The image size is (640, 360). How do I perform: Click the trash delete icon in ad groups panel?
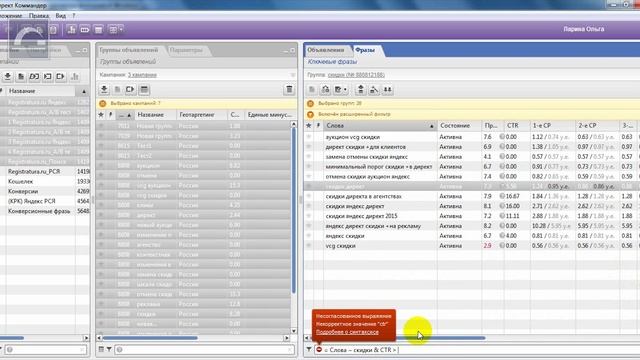[x=289, y=89]
